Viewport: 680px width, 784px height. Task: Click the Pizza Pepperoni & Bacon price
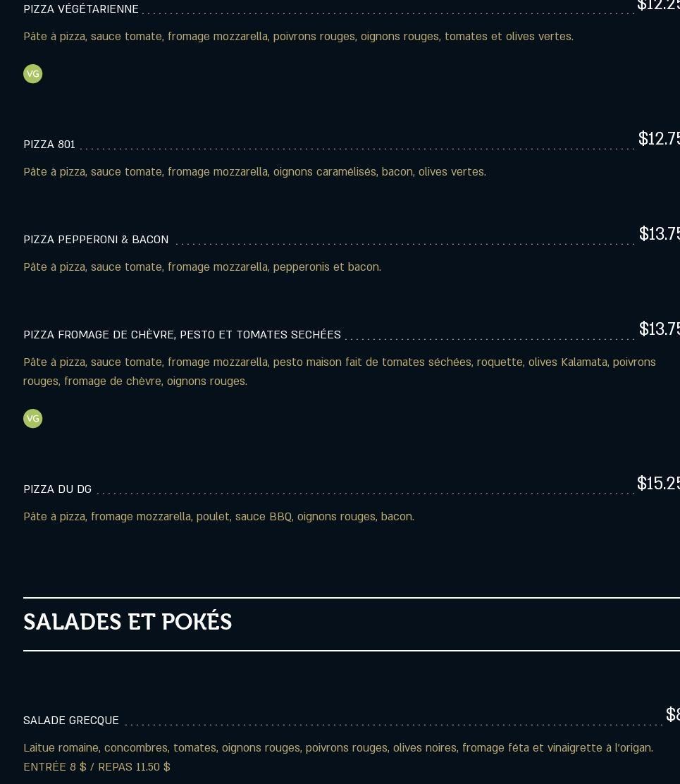(x=659, y=234)
